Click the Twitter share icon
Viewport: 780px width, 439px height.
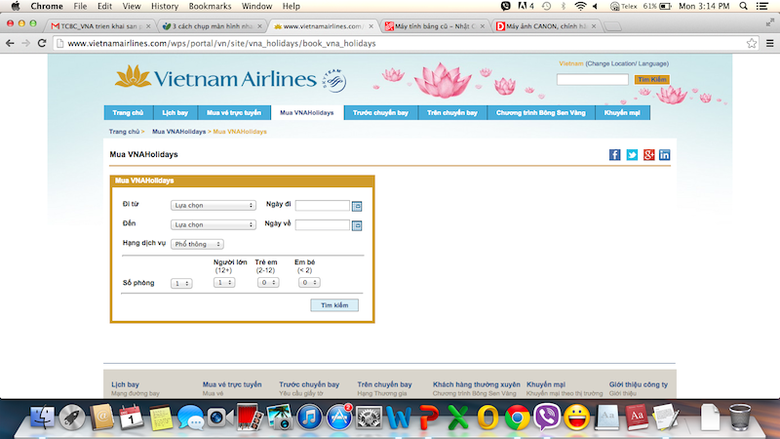(x=632, y=155)
